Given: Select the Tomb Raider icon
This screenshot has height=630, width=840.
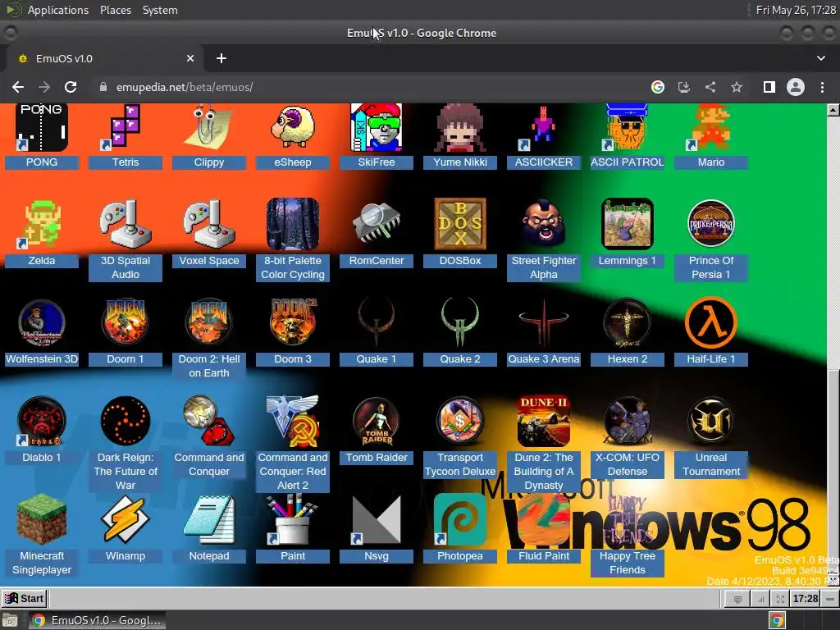Looking at the screenshot, I should coord(376,421).
